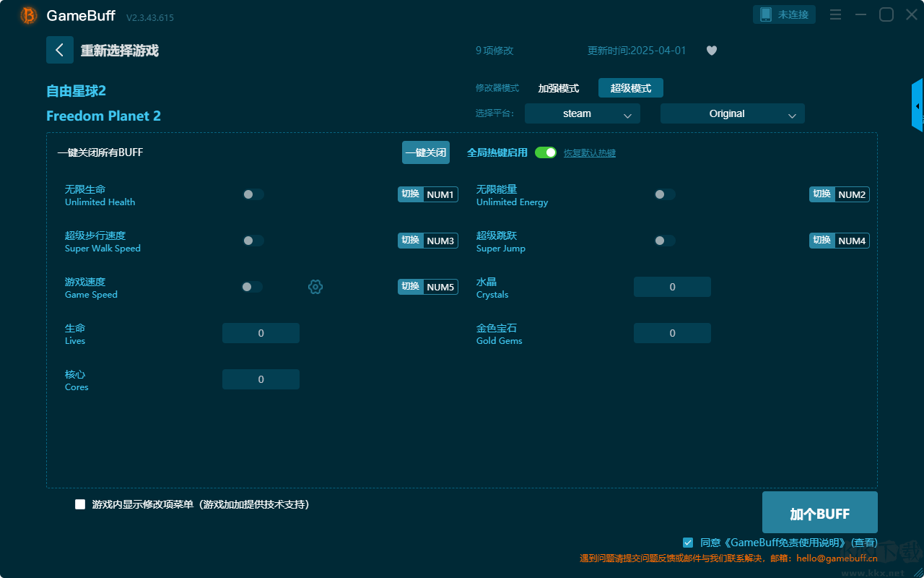Click the 9项修改 count text
The width and height of the screenshot is (924, 578).
[x=494, y=51]
